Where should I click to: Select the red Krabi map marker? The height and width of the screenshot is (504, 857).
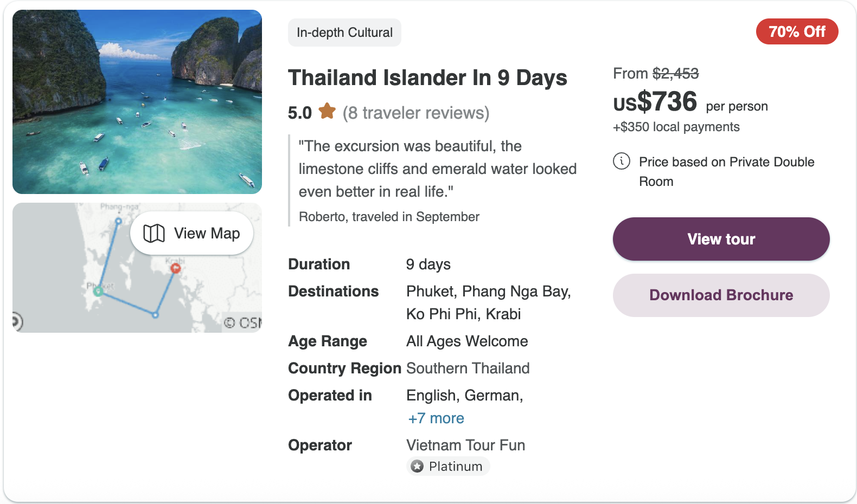176,268
